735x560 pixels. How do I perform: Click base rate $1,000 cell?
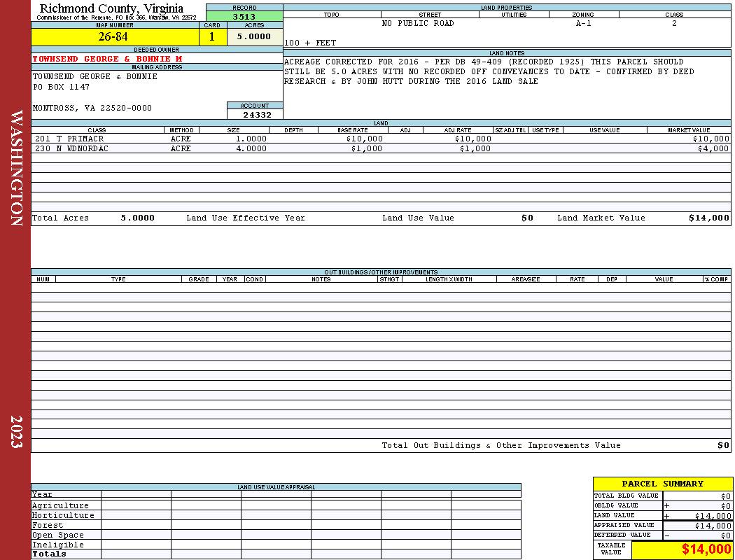tap(367, 148)
